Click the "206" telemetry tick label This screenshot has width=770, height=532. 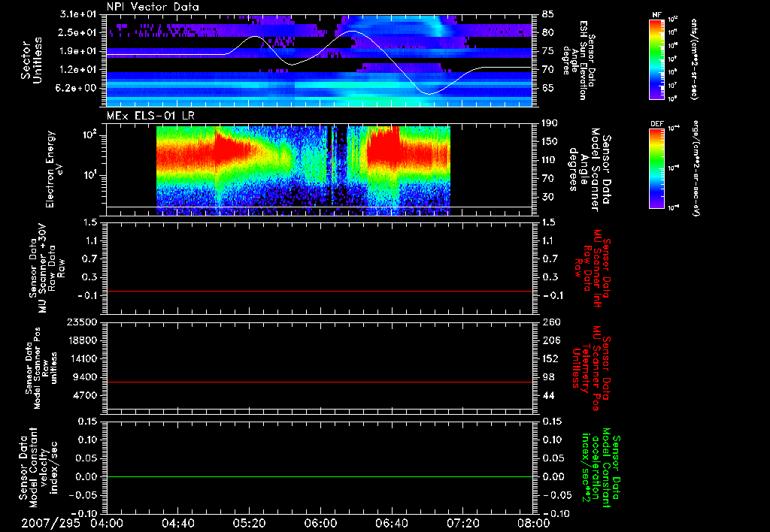pyautogui.click(x=551, y=340)
